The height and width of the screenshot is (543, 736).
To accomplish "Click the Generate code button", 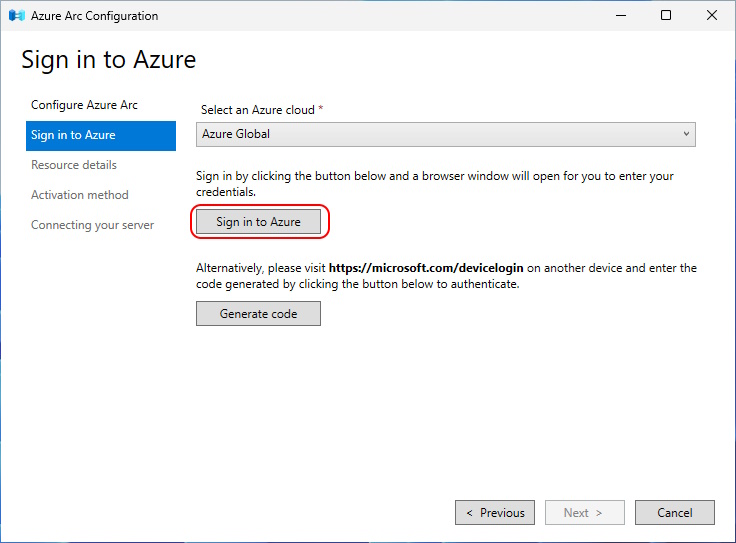I will 258,314.
